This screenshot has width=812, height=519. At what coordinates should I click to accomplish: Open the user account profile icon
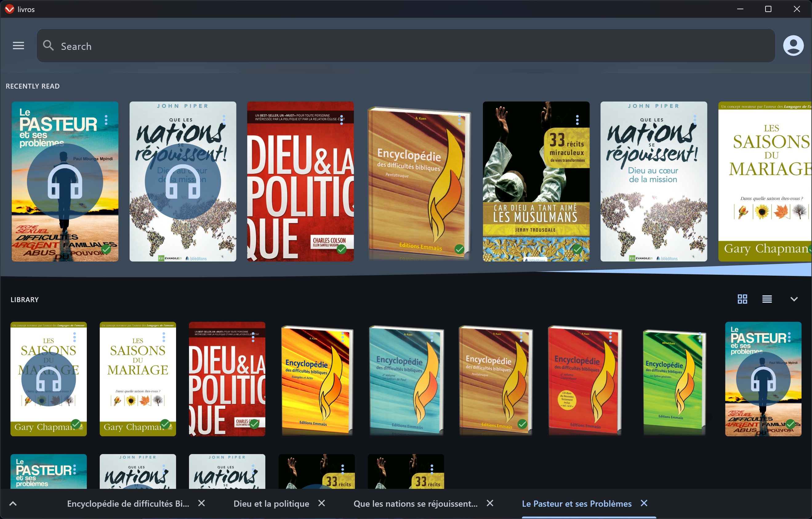click(793, 46)
